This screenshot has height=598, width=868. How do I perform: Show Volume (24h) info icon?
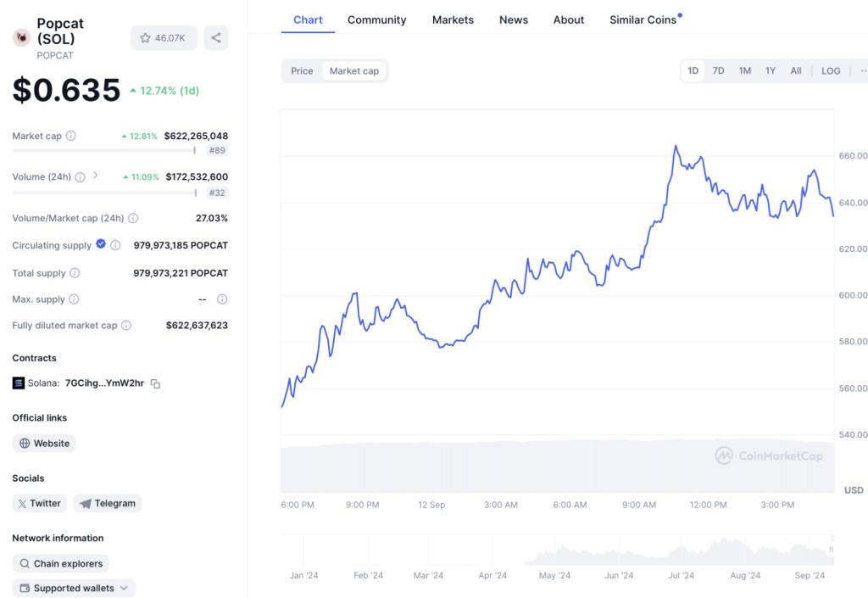pos(81,177)
